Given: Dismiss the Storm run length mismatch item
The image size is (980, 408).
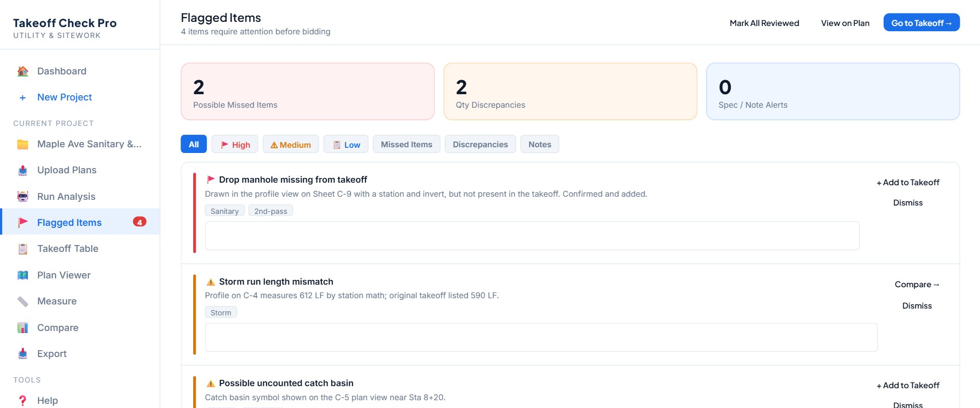Looking at the screenshot, I should pyautogui.click(x=917, y=306).
